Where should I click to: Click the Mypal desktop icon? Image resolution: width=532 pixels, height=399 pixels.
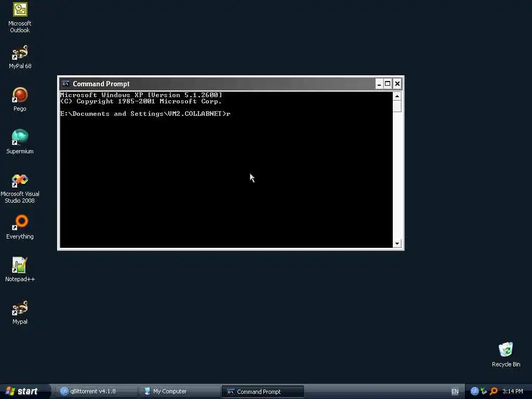coord(20,312)
